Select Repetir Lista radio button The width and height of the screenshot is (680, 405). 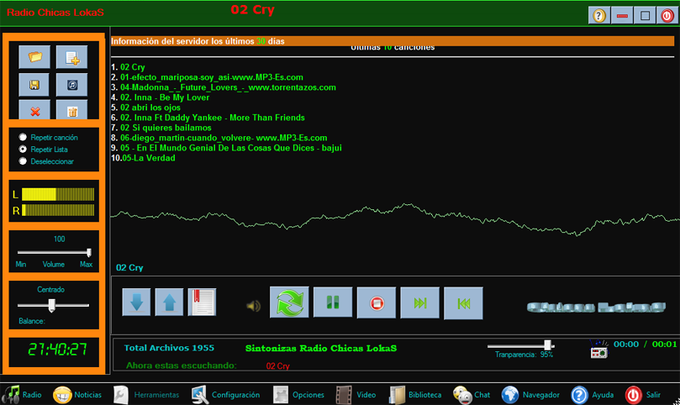pos(23,149)
